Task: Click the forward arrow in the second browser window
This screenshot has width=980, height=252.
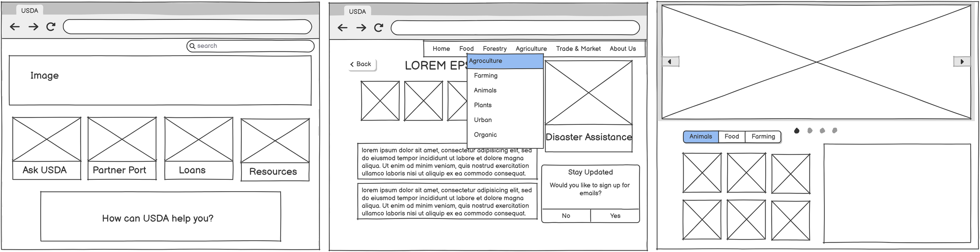Action: click(361, 27)
